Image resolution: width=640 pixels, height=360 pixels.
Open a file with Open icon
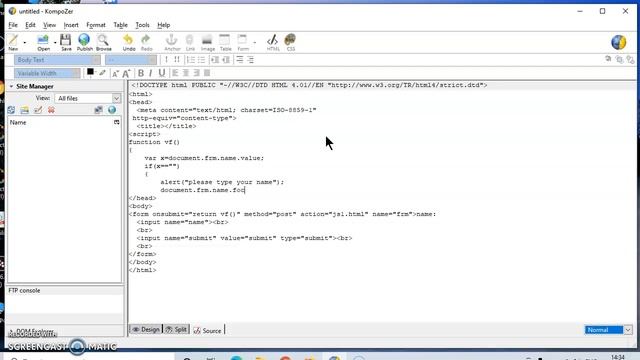pos(43,42)
